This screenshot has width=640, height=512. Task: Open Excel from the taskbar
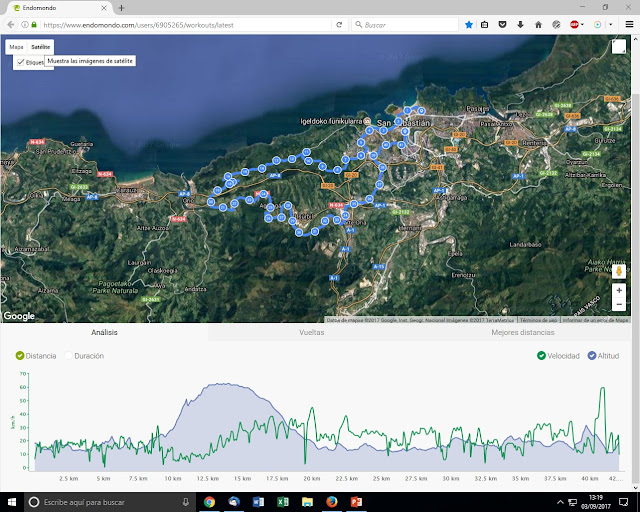point(283,502)
